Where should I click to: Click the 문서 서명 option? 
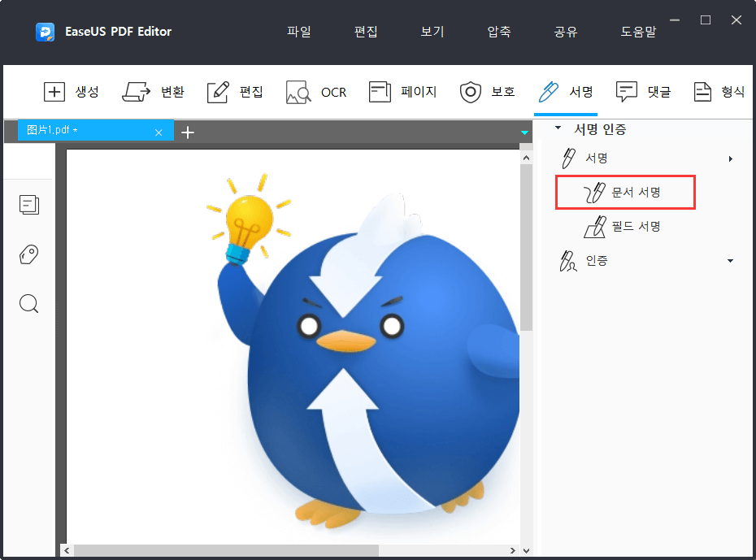(x=624, y=192)
